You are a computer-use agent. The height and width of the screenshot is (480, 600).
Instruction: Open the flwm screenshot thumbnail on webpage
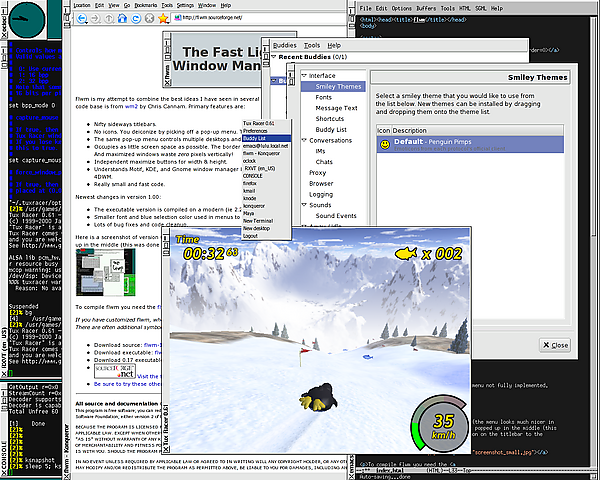pyautogui.click(x=106, y=272)
